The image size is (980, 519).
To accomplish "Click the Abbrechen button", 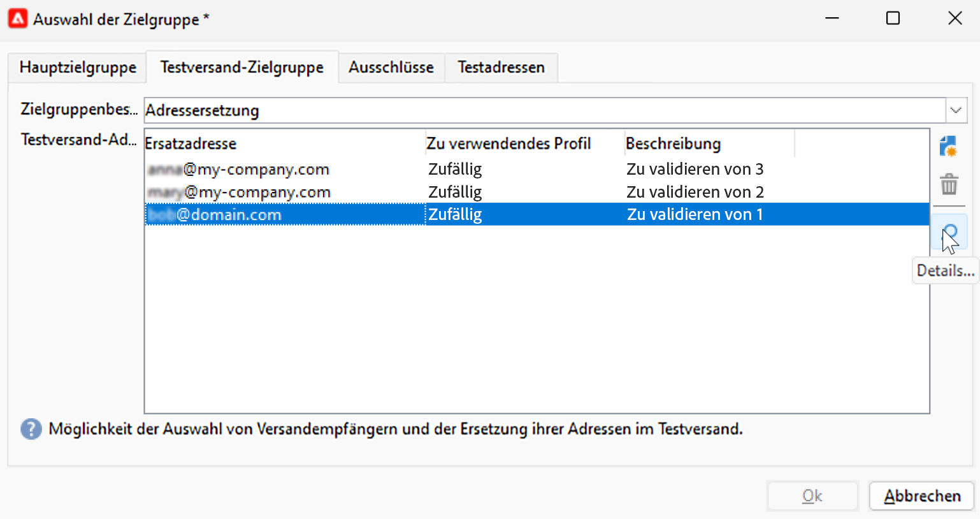I will (x=922, y=496).
